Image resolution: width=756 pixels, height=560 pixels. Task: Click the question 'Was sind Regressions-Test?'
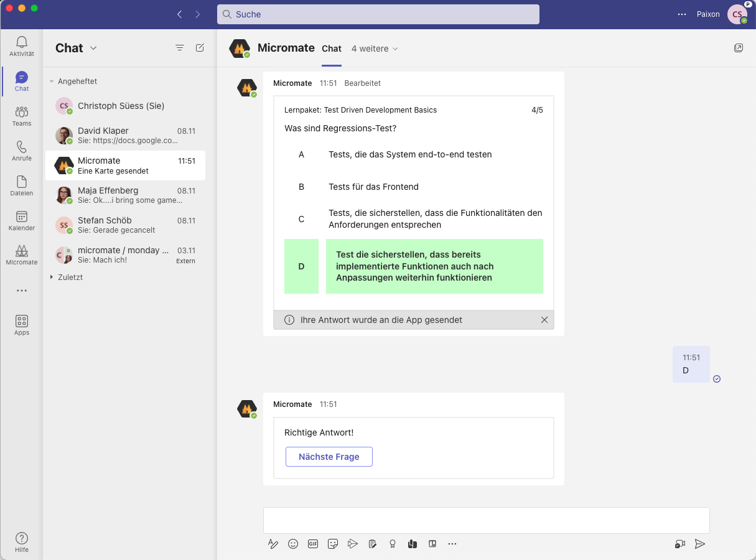click(x=340, y=129)
